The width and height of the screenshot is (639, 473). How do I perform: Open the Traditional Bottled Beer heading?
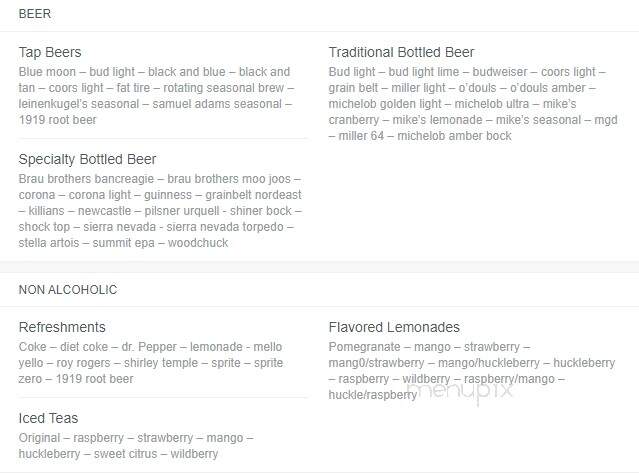pos(401,52)
